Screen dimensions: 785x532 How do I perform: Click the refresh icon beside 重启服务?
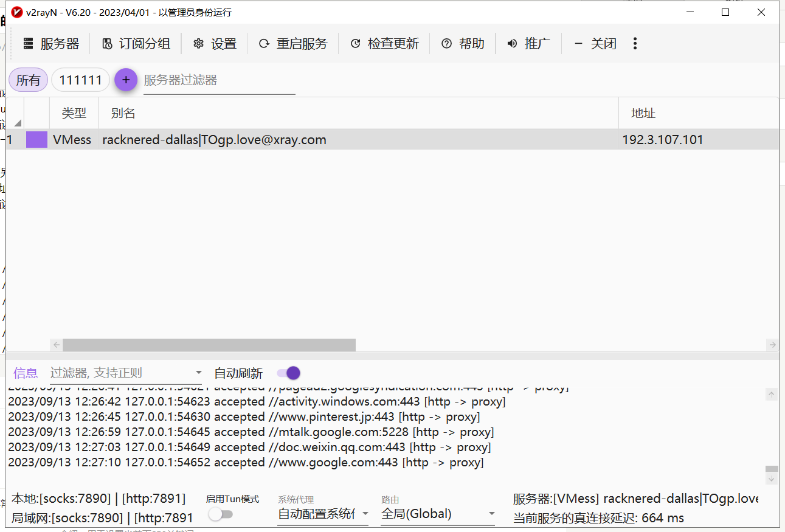tap(264, 44)
